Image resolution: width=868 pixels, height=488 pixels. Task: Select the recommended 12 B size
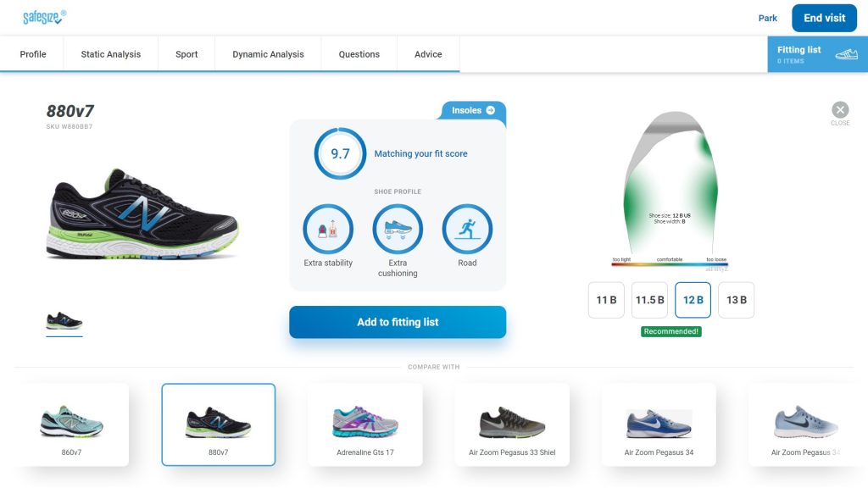(693, 300)
